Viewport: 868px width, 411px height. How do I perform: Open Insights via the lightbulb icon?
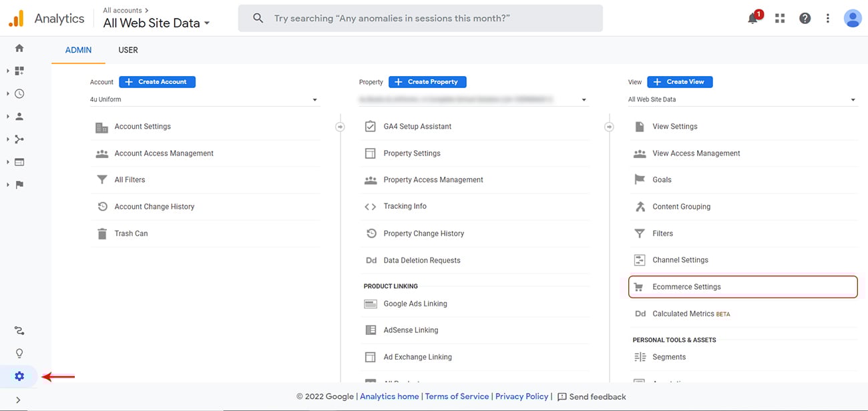pyautogui.click(x=19, y=352)
